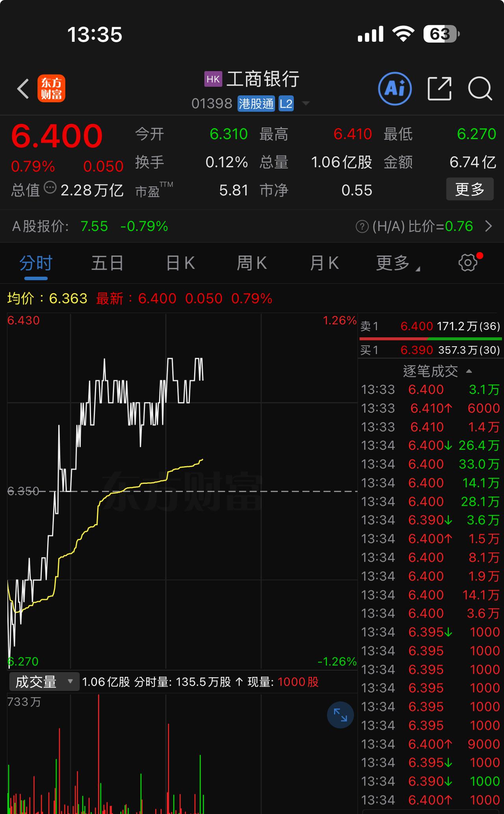
Task: Tap the 现量 1000股 readout
Action: coord(283,682)
